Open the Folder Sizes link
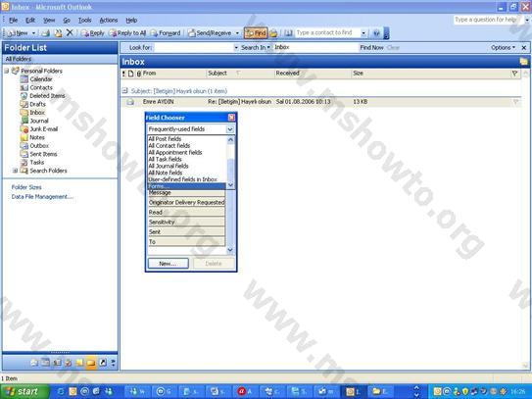The width and height of the screenshot is (532, 399). coord(26,187)
